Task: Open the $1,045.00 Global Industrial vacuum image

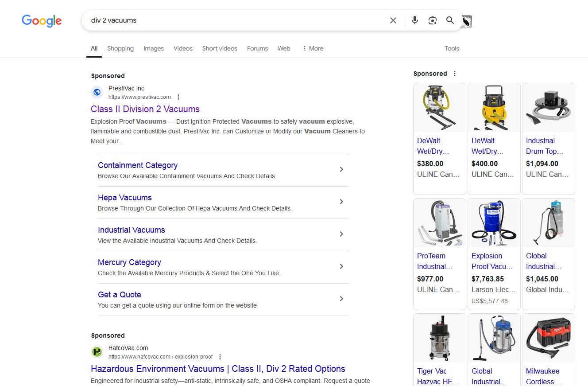Action: 549,223
